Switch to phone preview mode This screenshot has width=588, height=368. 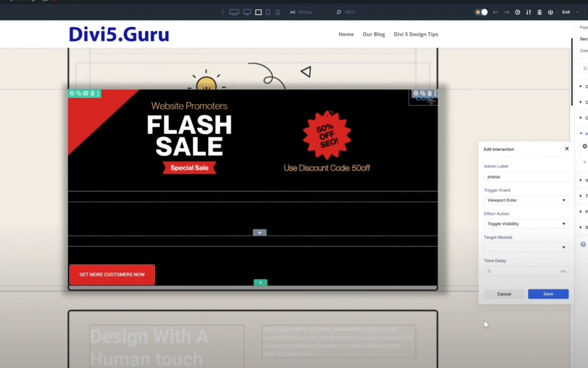(278, 11)
